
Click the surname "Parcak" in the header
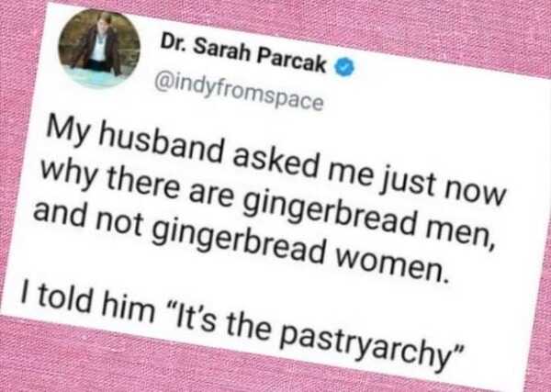pos(292,60)
